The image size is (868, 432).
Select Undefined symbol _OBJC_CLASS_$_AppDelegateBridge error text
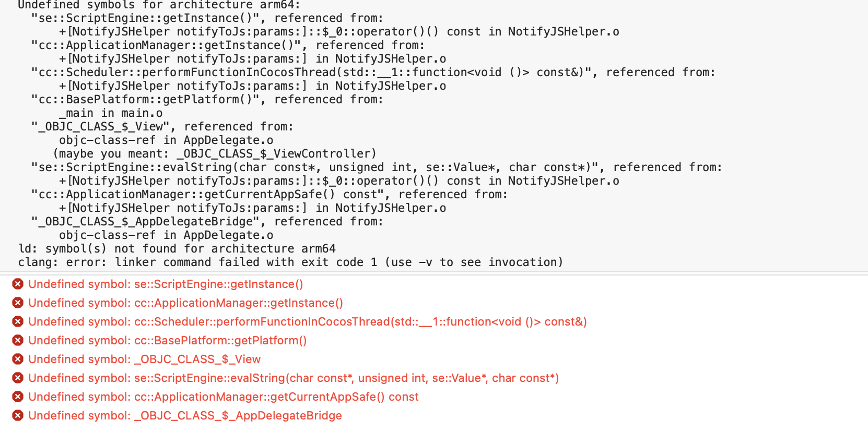(185, 415)
